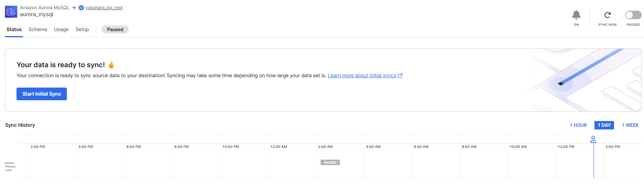The width and height of the screenshot is (644, 184).
Task: Toggle the Paused connection switch on
Action: pyautogui.click(x=633, y=15)
